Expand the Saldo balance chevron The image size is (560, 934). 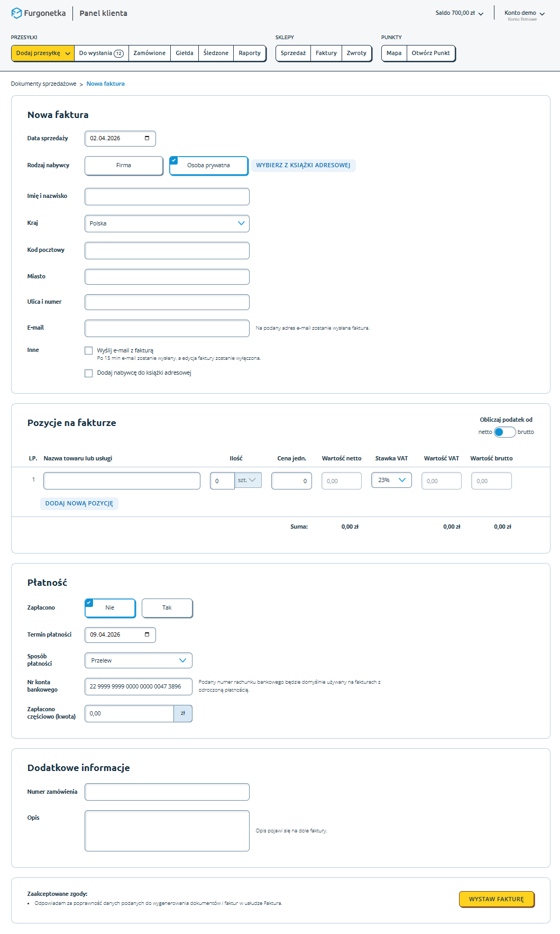click(481, 14)
